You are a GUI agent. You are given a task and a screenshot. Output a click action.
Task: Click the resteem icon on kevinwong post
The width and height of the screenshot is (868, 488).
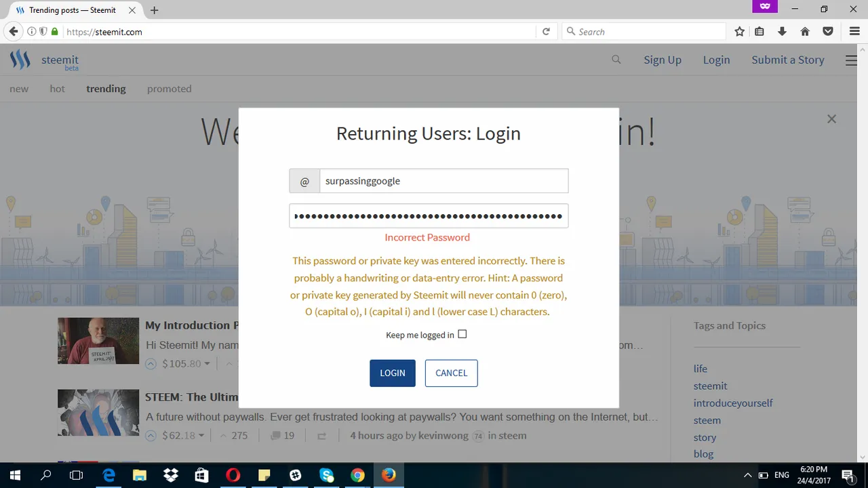pos(321,436)
